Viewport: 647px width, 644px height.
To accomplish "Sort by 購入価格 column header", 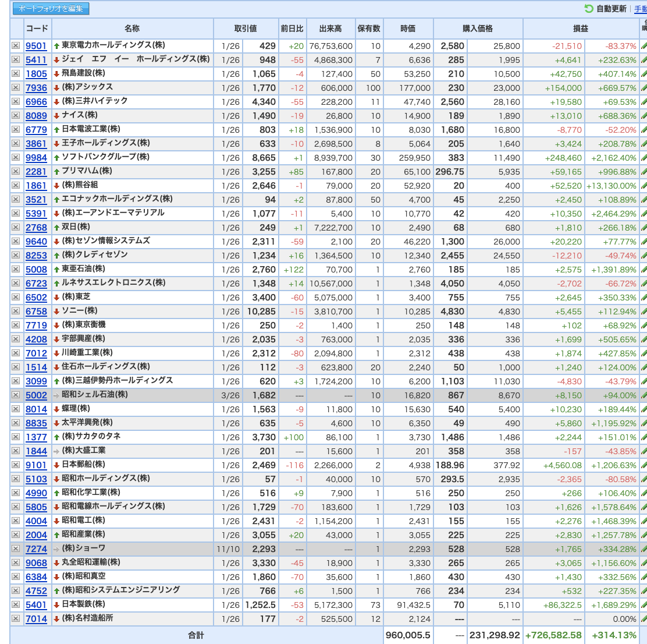I will (x=478, y=29).
